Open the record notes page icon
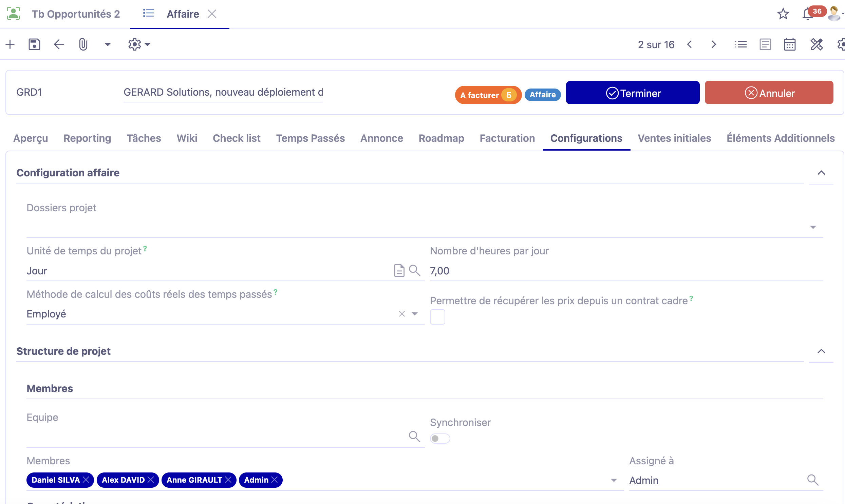Viewport: 845px width, 504px height. tap(765, 44)
